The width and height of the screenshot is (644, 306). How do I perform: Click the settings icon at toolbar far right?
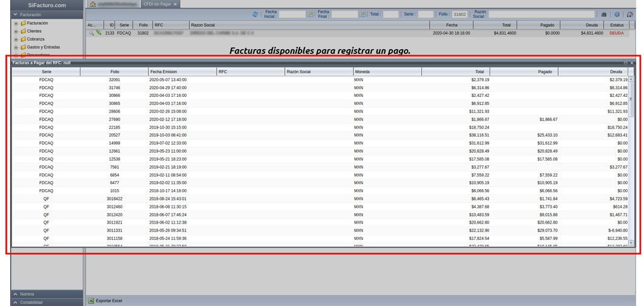[629, 15]
